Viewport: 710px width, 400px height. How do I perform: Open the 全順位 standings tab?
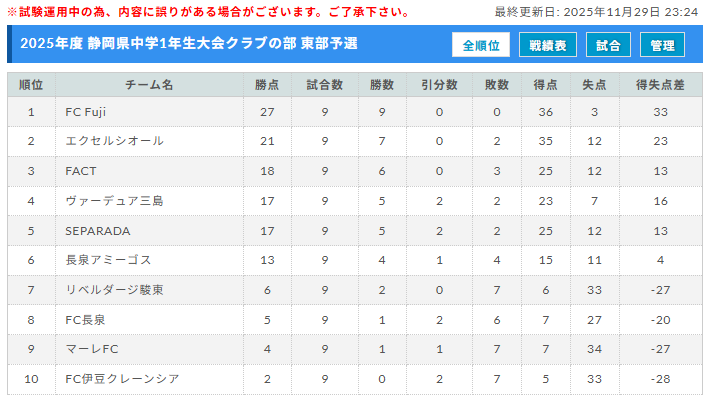pyautogui.click(x=481, y=46)
